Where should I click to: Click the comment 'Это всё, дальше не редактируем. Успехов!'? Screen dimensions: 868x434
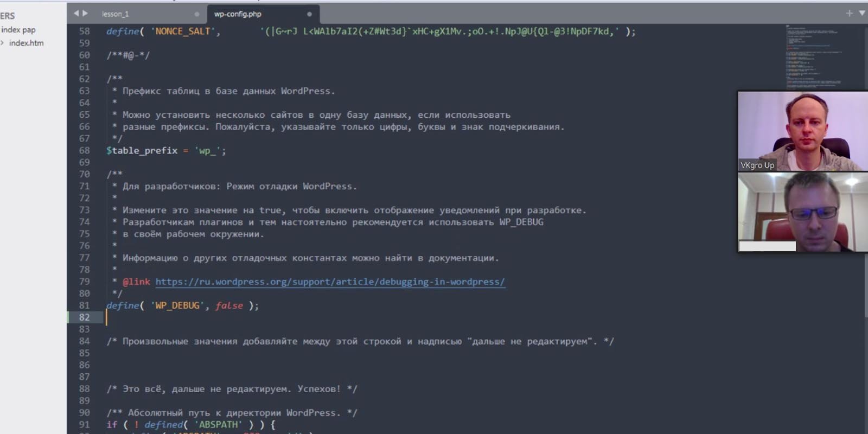232,389
